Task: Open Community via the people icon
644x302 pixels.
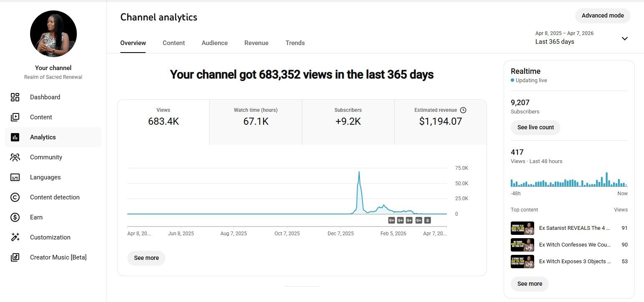Action: 15,157
